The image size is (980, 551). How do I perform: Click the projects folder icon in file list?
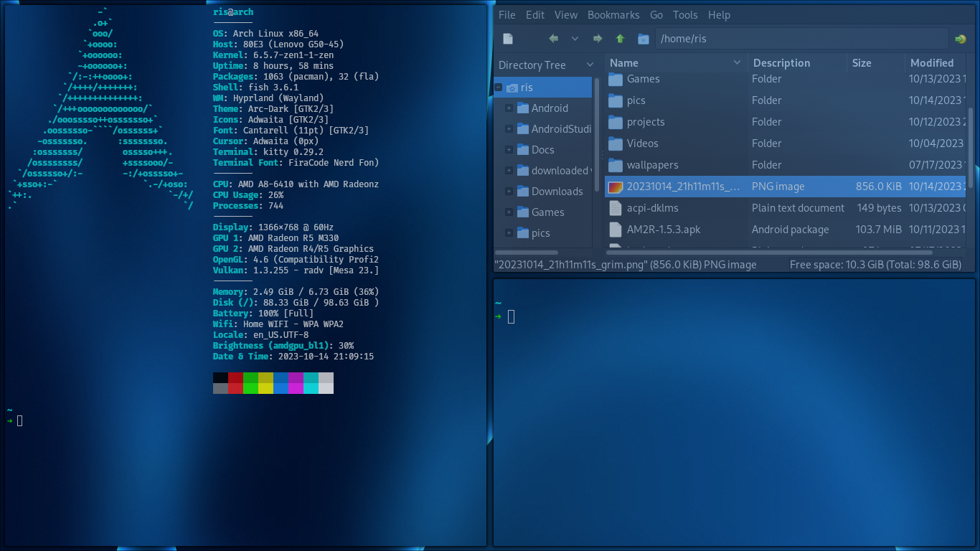(616, 122)
